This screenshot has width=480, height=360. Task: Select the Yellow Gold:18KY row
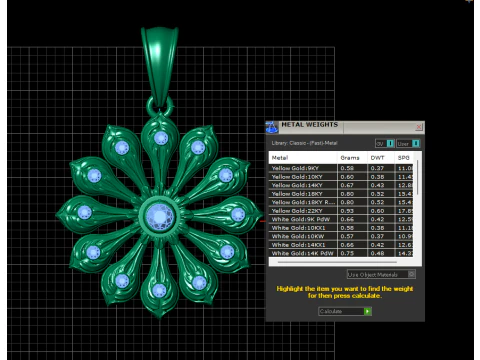click(x=341, y=194)
